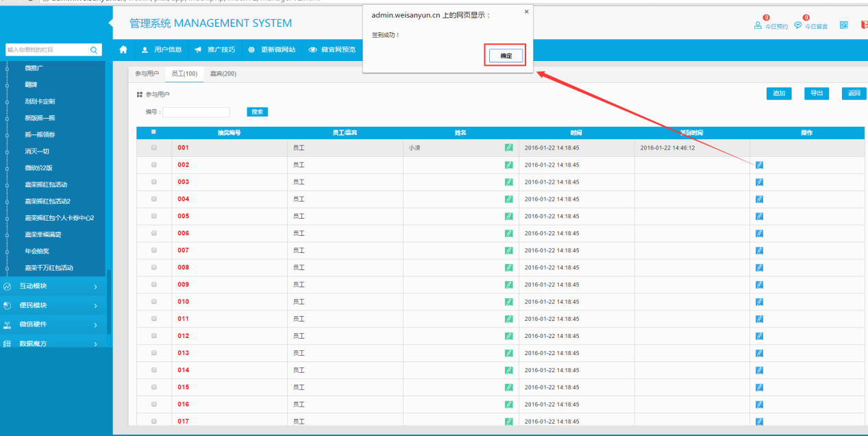Viewport: 868px width, 436px height.
Task: Select the checkbox for row 008
Action: [153, 267]
